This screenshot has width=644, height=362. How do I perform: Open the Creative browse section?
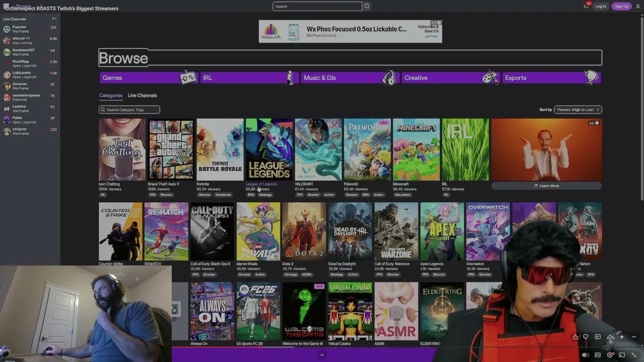coord(450,77)
